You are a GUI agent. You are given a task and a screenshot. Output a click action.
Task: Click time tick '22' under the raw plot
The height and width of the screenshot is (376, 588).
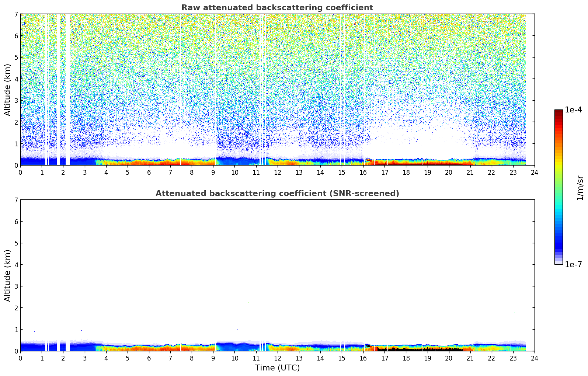(x=492, y=172)
